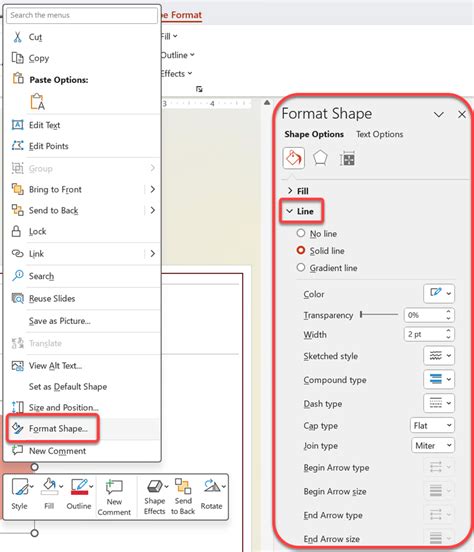Click the Edit Points icon
The height and width of the screenshot is (552, 474).
pos(17,145)
